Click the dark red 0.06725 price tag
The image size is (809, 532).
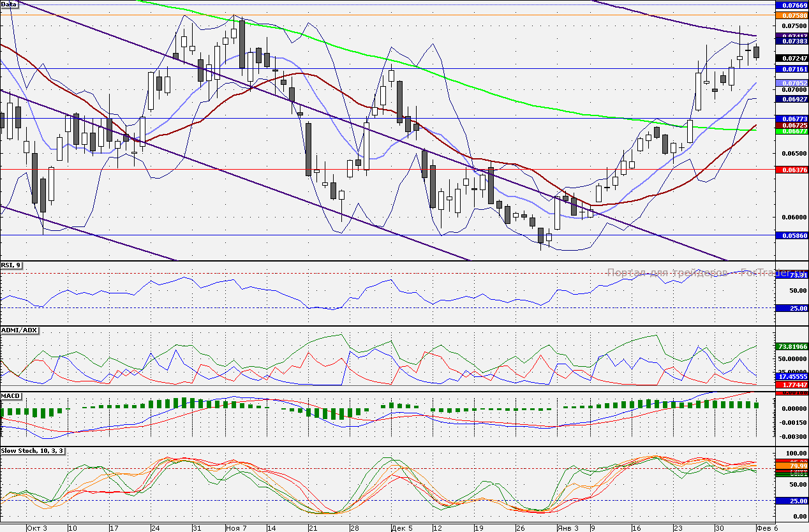[791, 126]
